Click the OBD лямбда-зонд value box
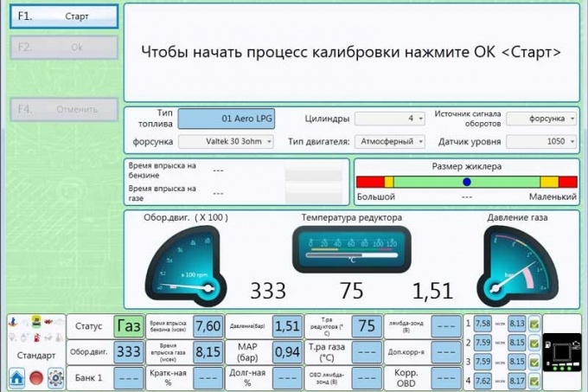588x392 pixels. tap(367, 378)
